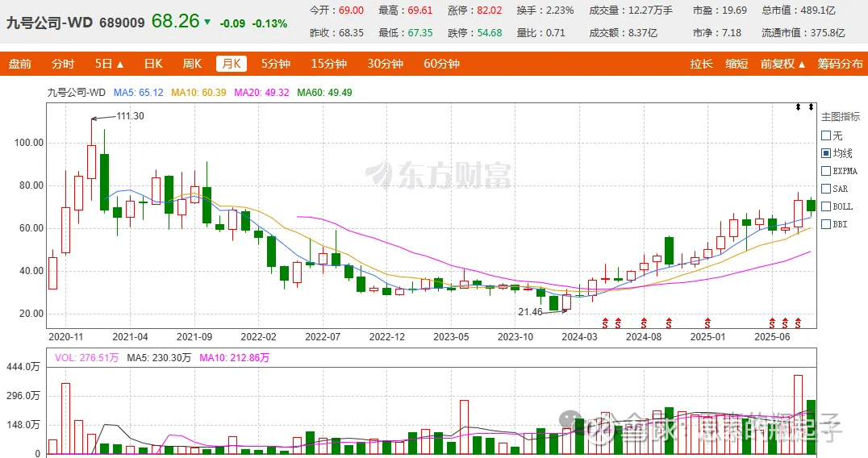
Task: Click the 流通市值 375.8亿 value
Action: coord(828,32)
